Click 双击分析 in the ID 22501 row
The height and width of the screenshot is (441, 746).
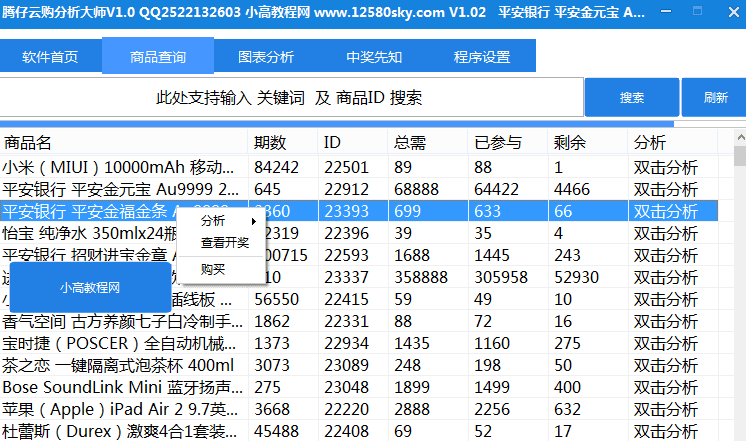coord(666,167)
